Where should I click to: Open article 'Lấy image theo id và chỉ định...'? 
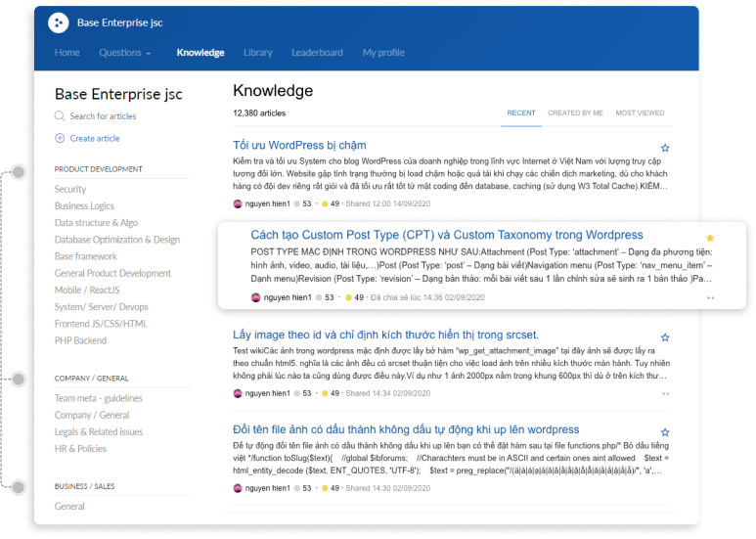click(x=385, y=336)
